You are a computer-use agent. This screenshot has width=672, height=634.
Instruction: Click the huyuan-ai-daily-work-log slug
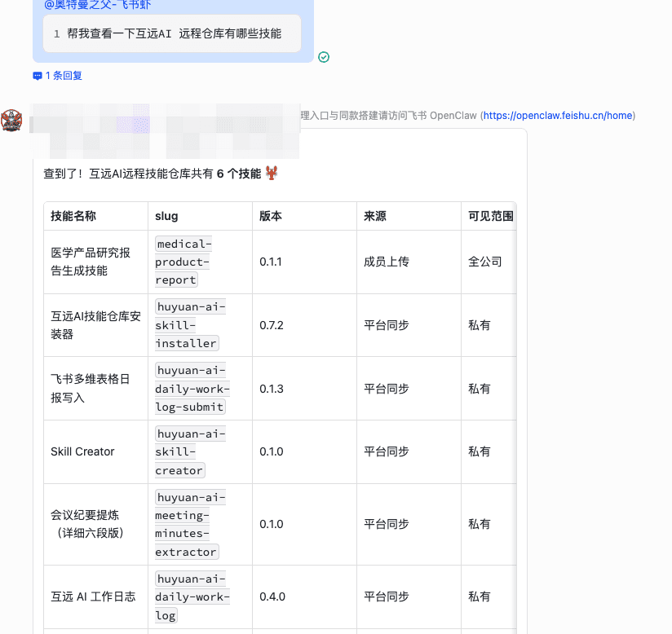click(192, 597)
